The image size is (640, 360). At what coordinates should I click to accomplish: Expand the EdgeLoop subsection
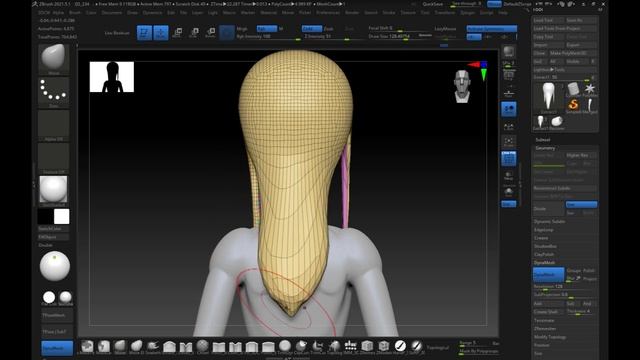pos(544,230)
